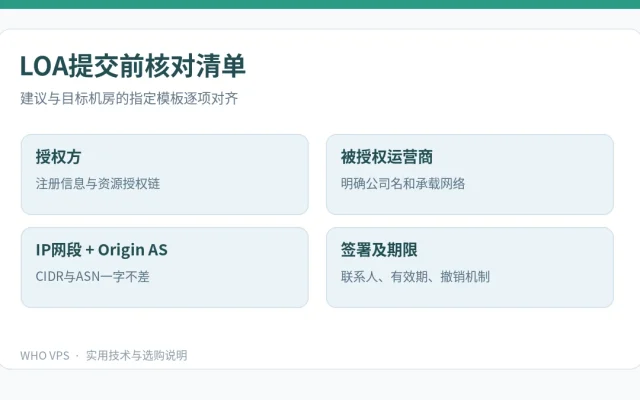Click the text 联系人、有效期、撤销机制
This screenshot has height=400, width=640.
(x=415, y=277)
